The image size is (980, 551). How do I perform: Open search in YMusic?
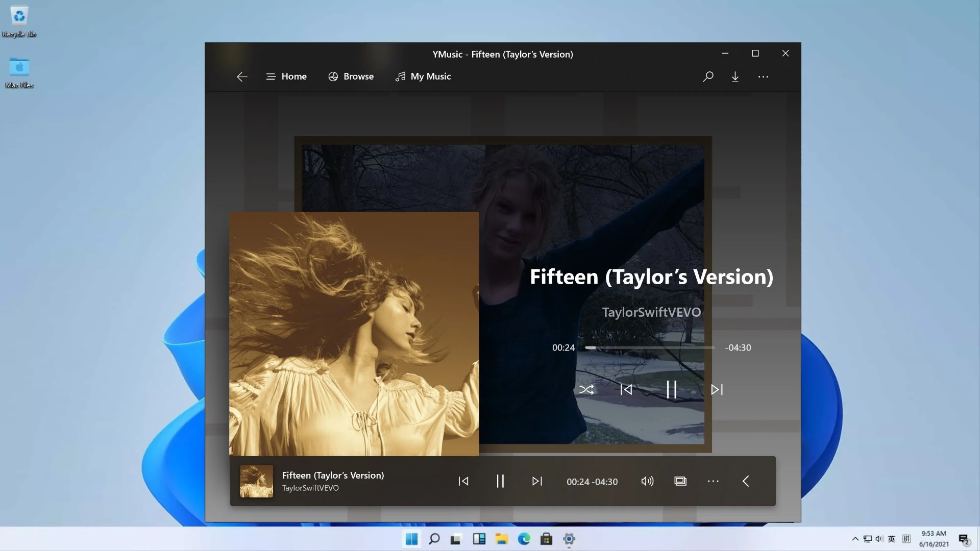[x=707, y=77]
